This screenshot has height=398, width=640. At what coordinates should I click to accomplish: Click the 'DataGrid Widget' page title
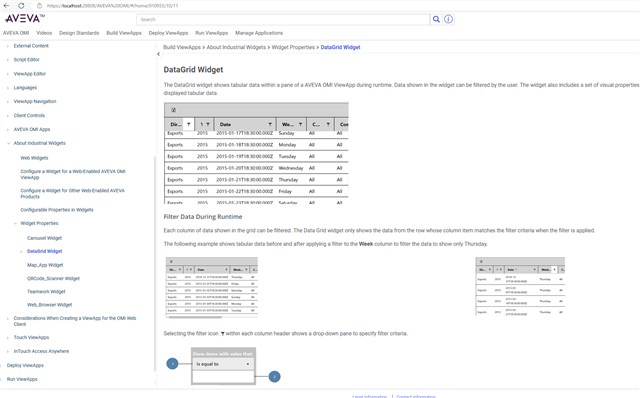click(193, 70)
